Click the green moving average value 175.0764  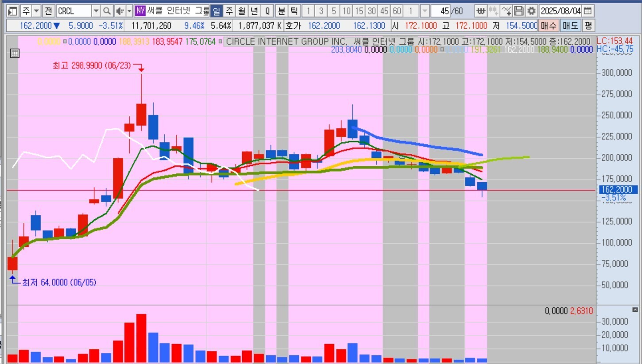click(x=200, y=42)
